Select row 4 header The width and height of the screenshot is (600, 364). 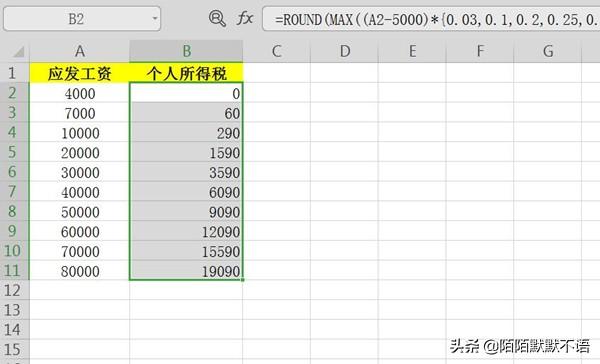[x=15, y=132]
